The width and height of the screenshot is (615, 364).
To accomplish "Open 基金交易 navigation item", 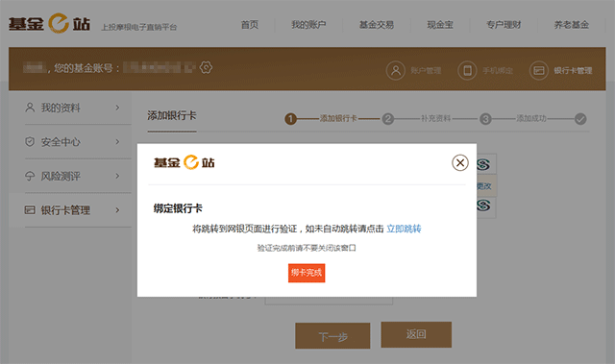I will coord(376,25).
